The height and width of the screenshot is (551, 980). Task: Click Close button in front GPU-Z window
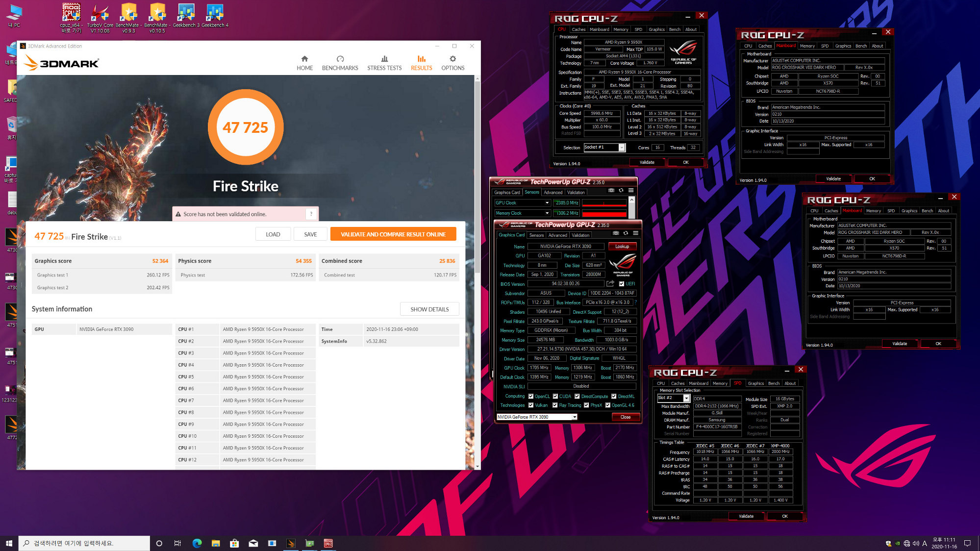pos(626,417)
